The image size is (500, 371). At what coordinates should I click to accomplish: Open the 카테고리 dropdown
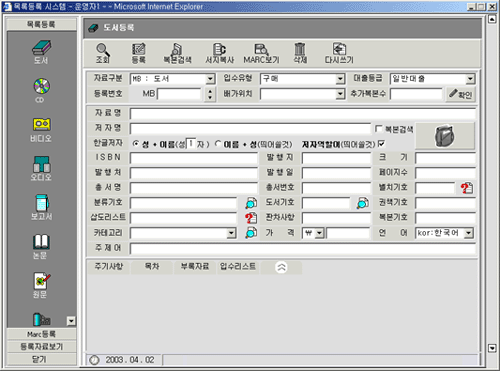tap(231, 233)
